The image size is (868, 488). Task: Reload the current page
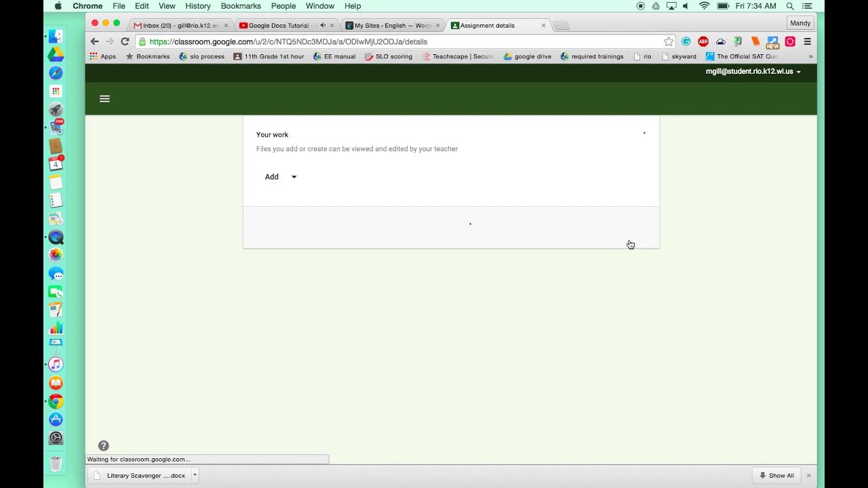125,41
